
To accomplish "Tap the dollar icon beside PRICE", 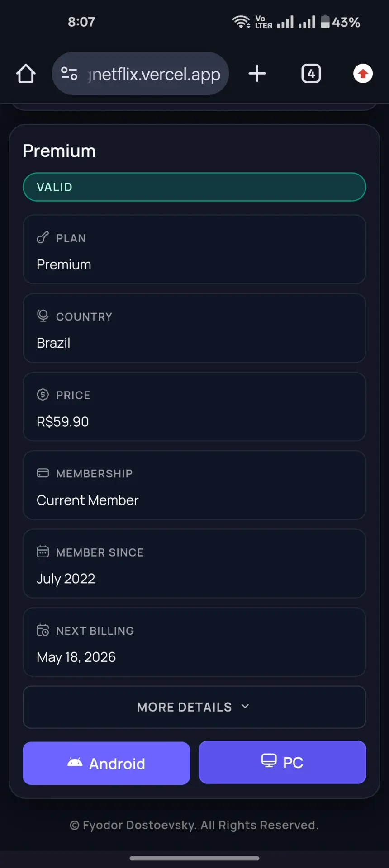I will pos(43,395).
